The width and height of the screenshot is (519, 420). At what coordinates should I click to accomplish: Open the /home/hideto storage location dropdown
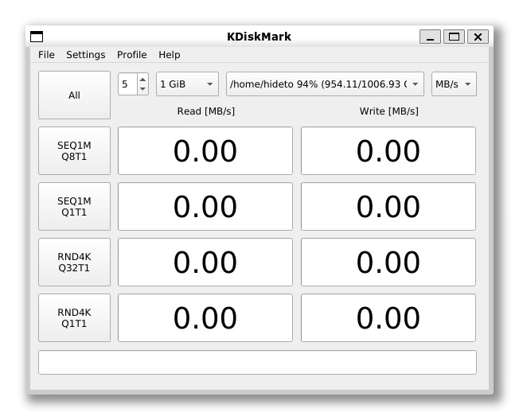(x=325, y=84)
